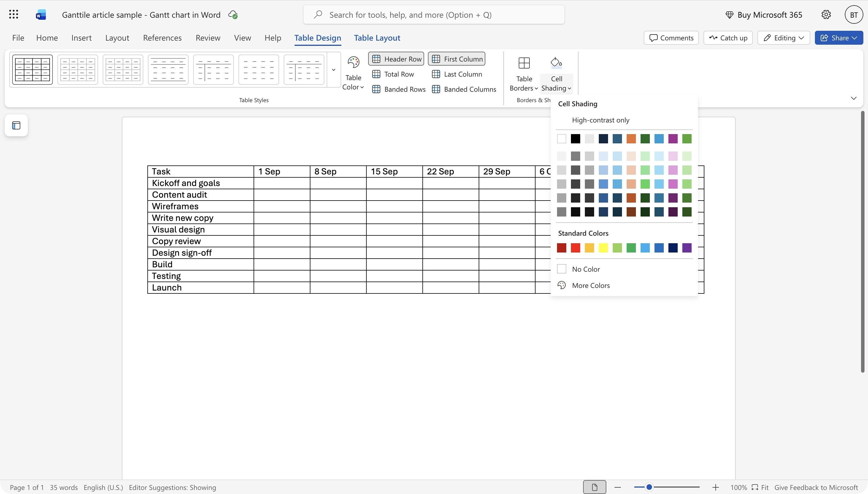Click the document title text
The width and height of the screenshot is (868, 494).
(x=141, y=15)
